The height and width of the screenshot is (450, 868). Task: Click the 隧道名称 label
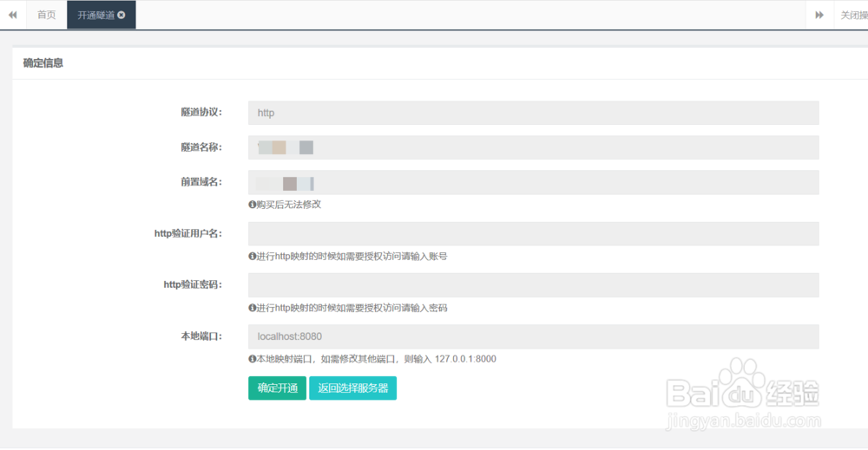coord(201,147)
